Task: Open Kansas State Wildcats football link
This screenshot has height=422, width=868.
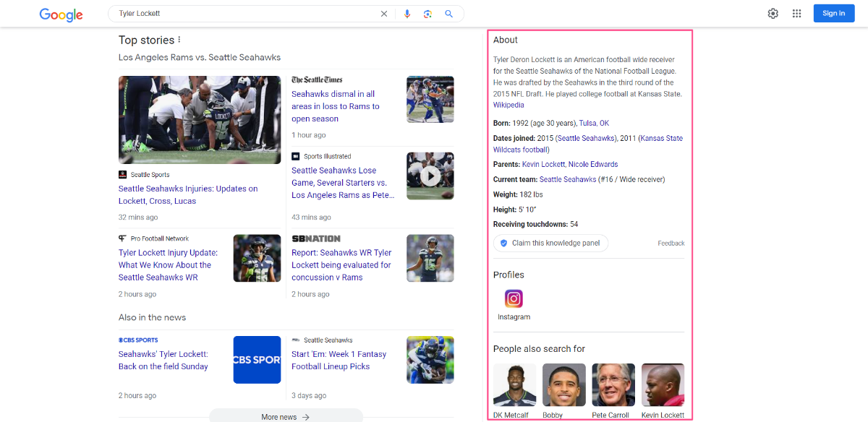Action: 590,144
